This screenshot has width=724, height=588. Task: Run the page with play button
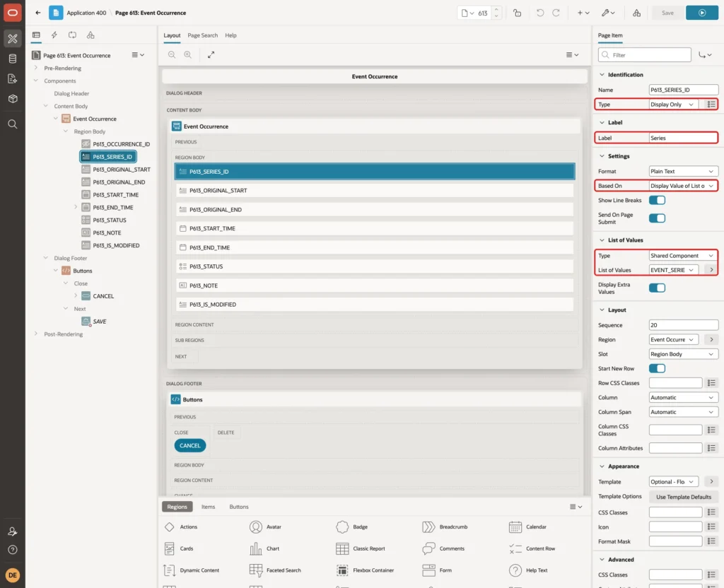tap(701, 13)
